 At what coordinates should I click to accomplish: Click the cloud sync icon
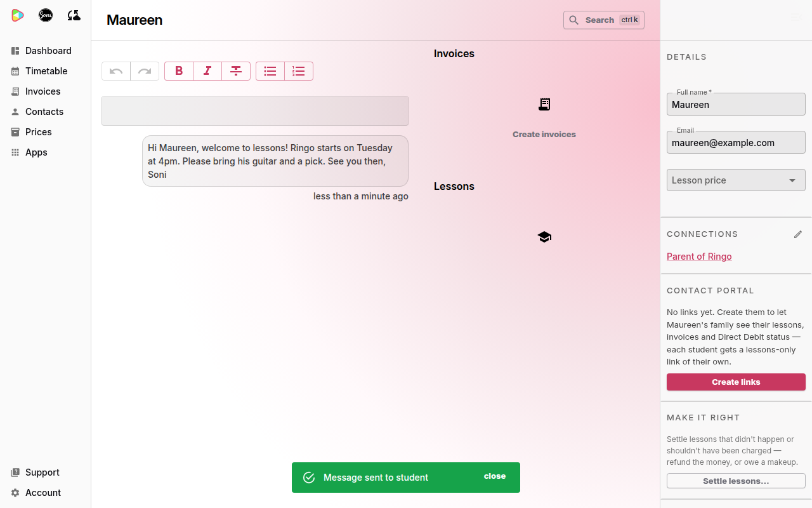click(x=74, y=15)
